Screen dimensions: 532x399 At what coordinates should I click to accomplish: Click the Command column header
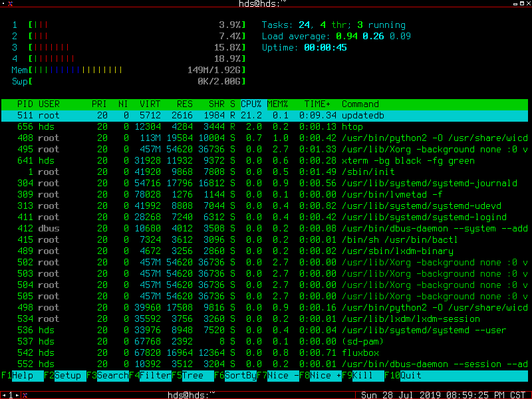point(360,104)
